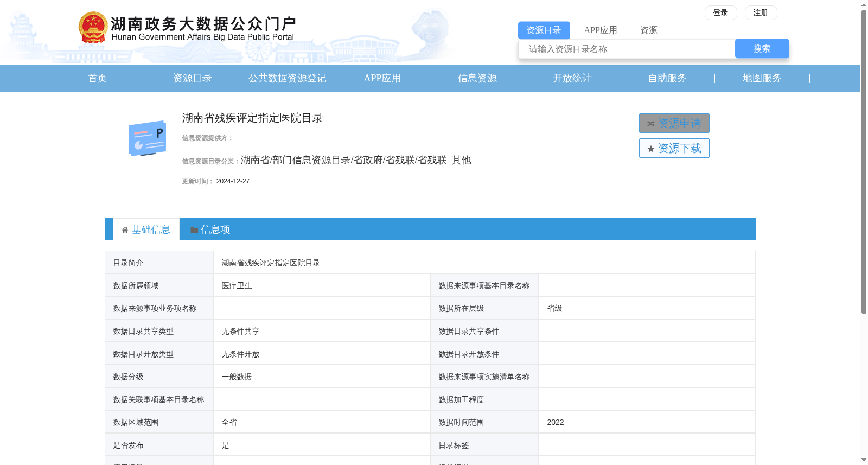Click the 省级 data level value

point(554,309)
